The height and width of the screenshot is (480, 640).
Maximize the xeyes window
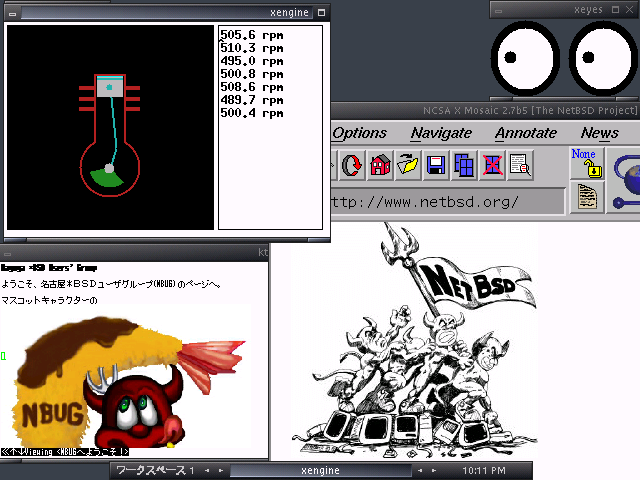pos(616,10)
